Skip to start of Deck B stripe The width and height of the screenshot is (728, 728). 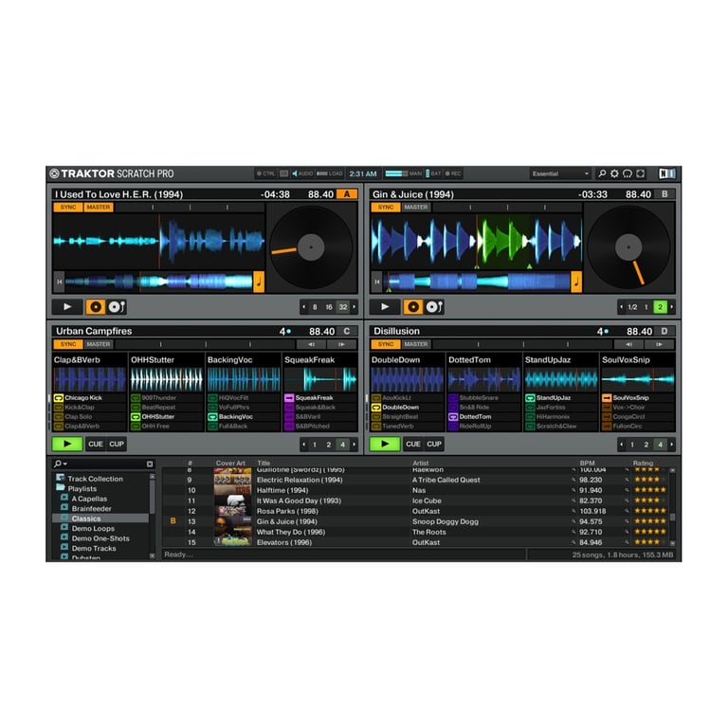click(x=377, y=282)
